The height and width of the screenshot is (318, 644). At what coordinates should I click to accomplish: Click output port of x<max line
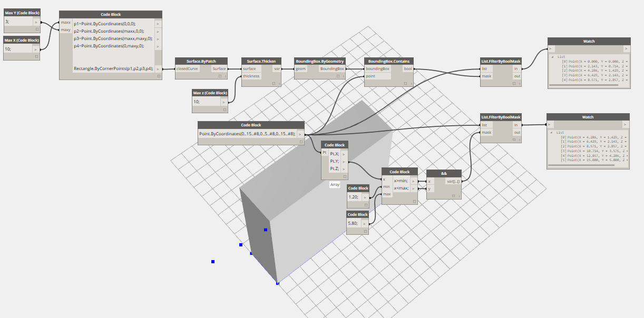[414, 188]
